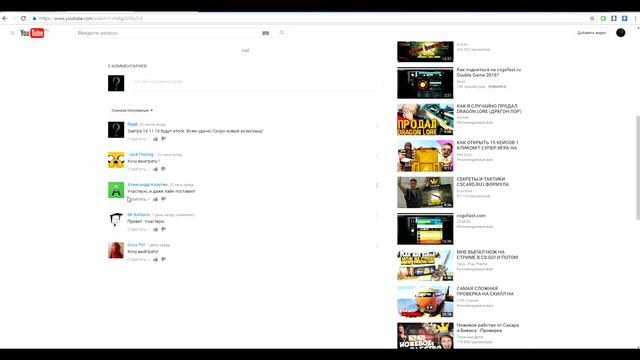Screen dimensions: 640x360
Task: Go back using the browser back arrow
Action: (5, 18)
